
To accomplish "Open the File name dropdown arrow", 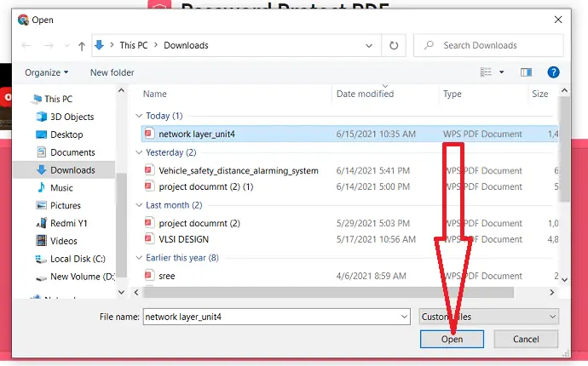I will click(x=404, y=317).
